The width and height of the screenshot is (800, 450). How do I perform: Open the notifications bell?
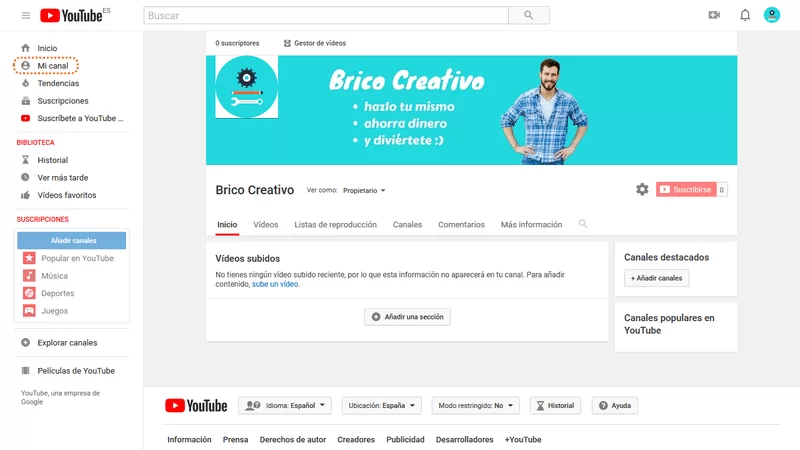tap(745, 15)
